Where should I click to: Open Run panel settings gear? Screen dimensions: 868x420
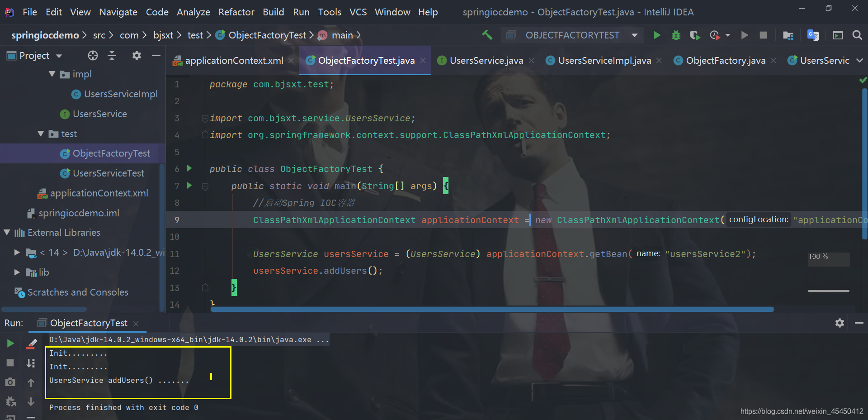click(x=840, y=323)
